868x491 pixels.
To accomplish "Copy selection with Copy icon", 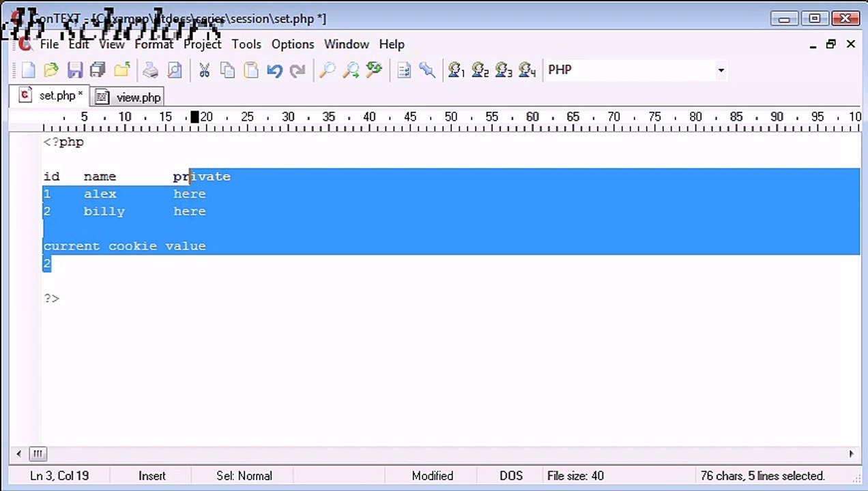I will (x=227, y=70).
